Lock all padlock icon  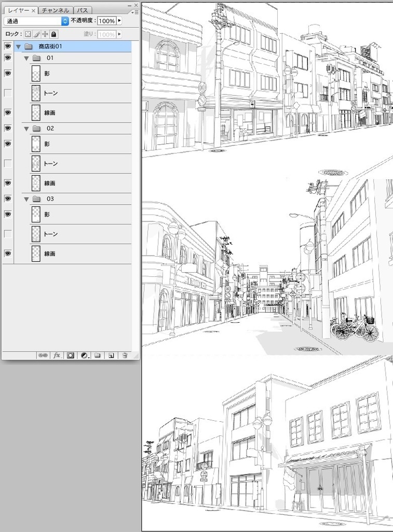click(53, 34)
